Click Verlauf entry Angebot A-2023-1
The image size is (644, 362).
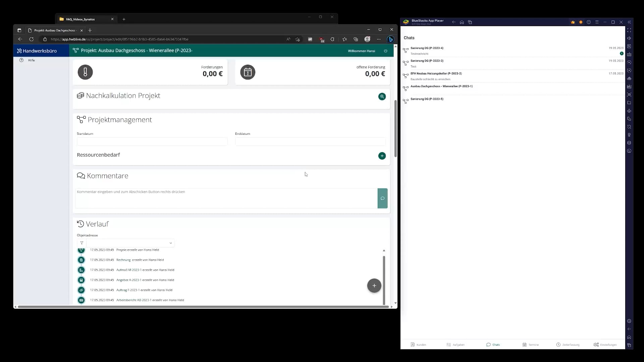[145, 280]
